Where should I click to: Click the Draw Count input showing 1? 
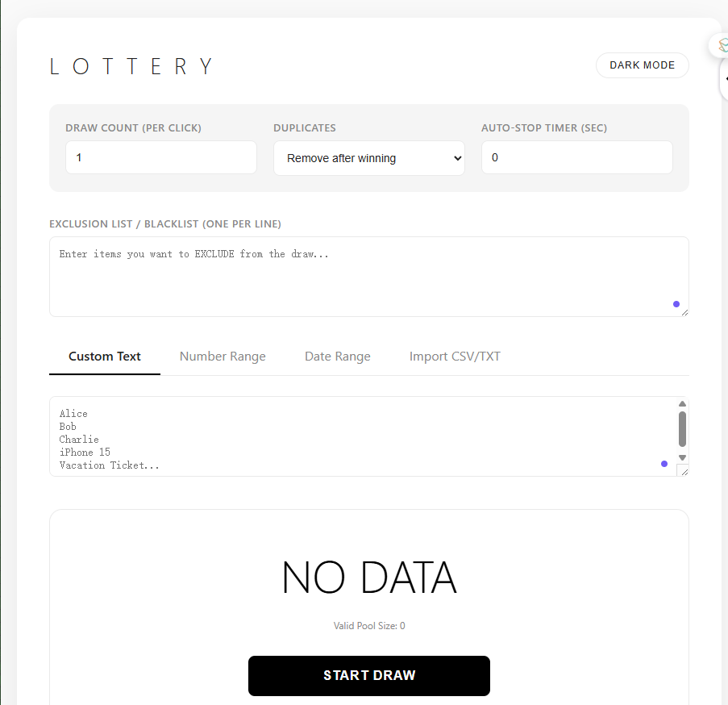click(x=160, y=157)
